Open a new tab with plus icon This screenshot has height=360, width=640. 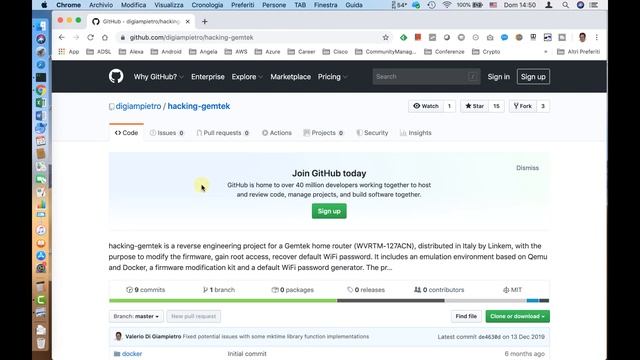(204, 21)
